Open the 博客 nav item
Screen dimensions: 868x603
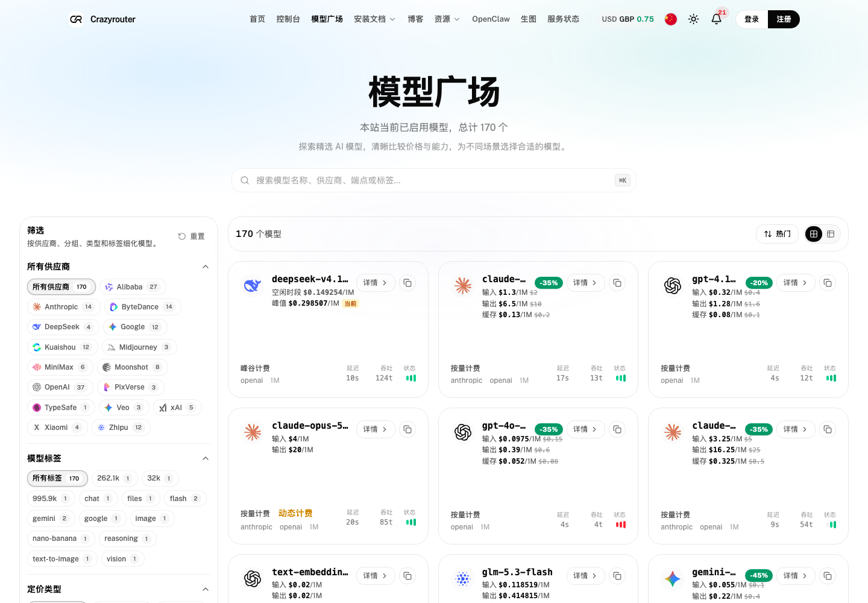415,19
